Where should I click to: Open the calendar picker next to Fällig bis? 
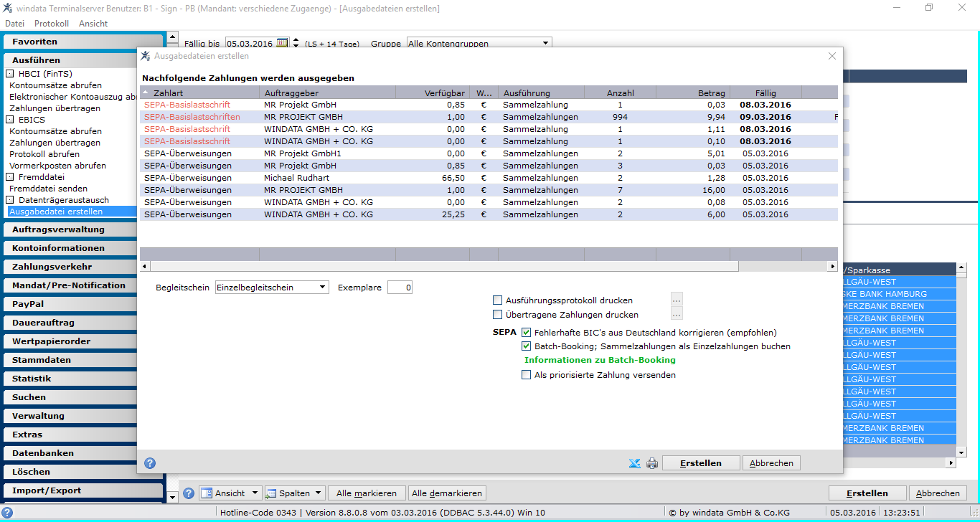tap(282, 43)
